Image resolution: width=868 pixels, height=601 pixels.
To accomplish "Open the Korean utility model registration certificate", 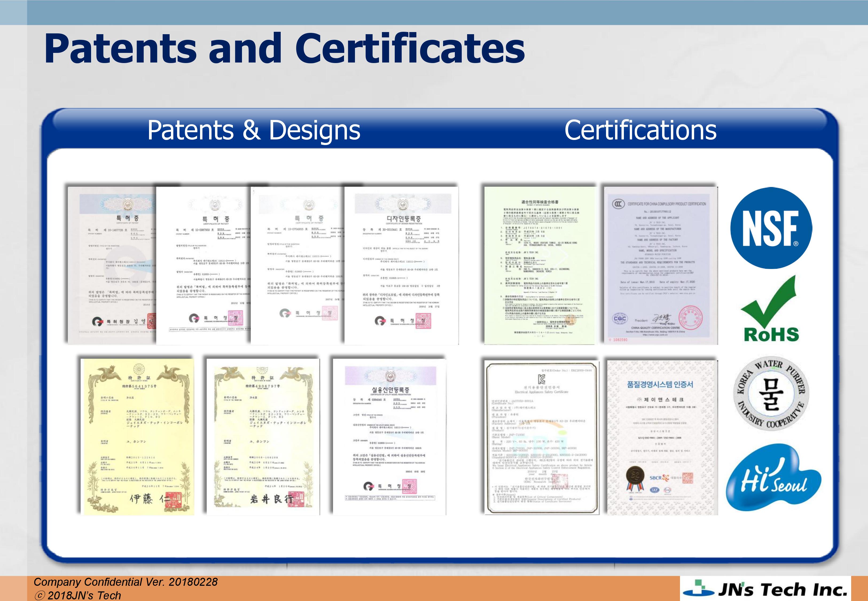I will (390, 437).
